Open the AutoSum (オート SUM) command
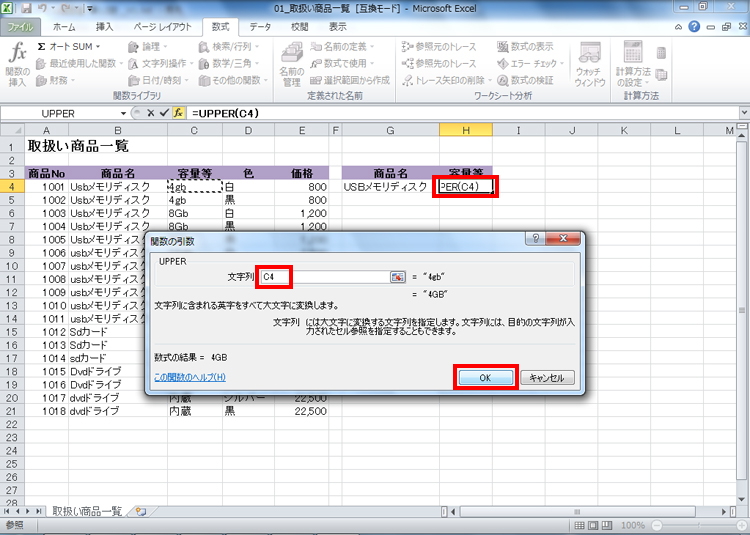The height and width of the screenshot is (535, 750). 69,47
